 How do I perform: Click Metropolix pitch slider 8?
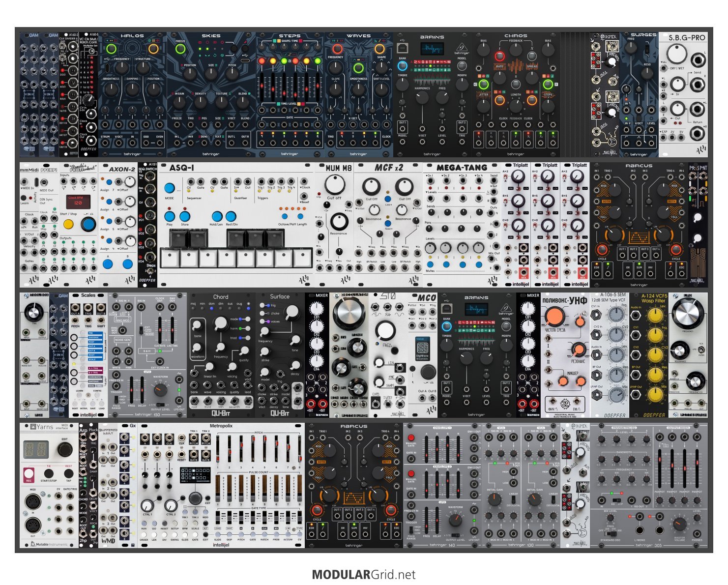(x=299, y=449)
